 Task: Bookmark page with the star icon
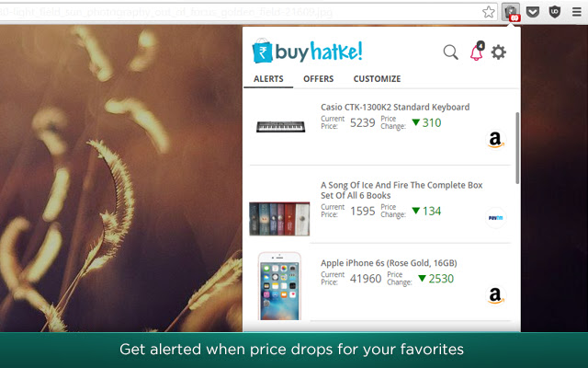tap(488, 12)
